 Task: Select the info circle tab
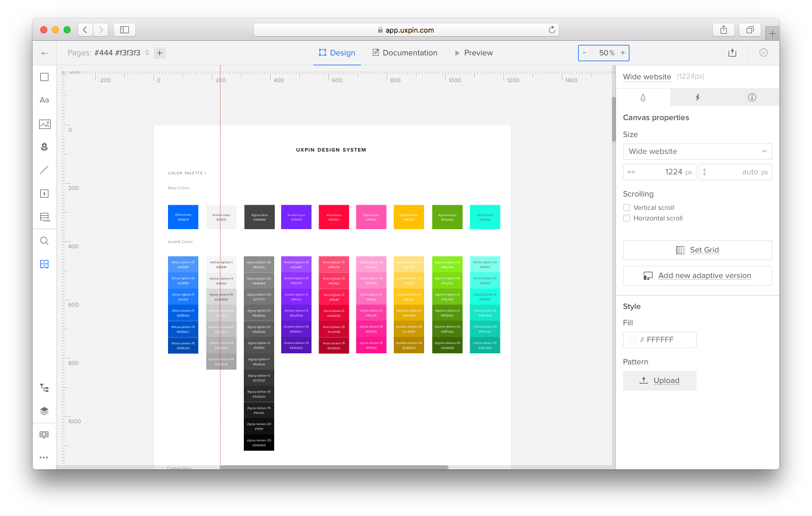click(752, 97)
